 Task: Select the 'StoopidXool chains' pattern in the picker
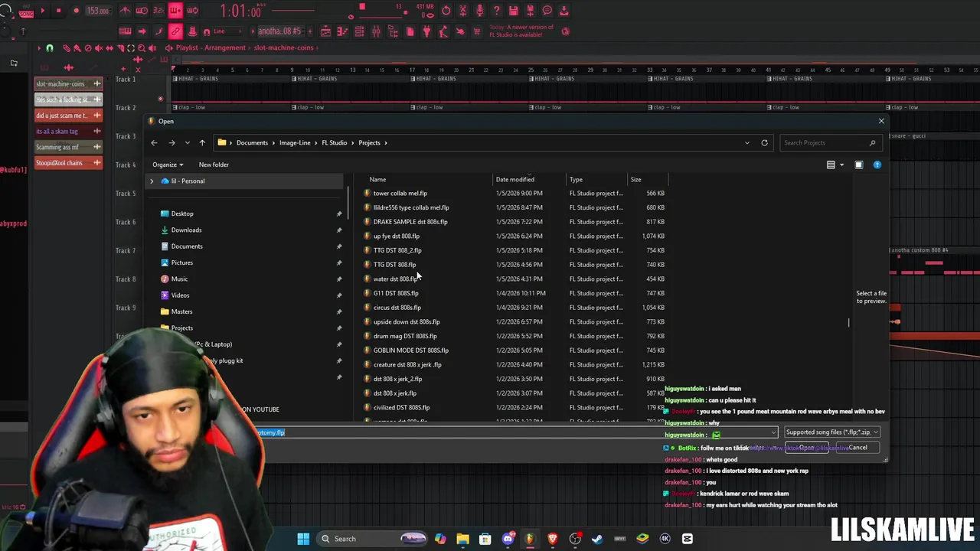point(68,163)
